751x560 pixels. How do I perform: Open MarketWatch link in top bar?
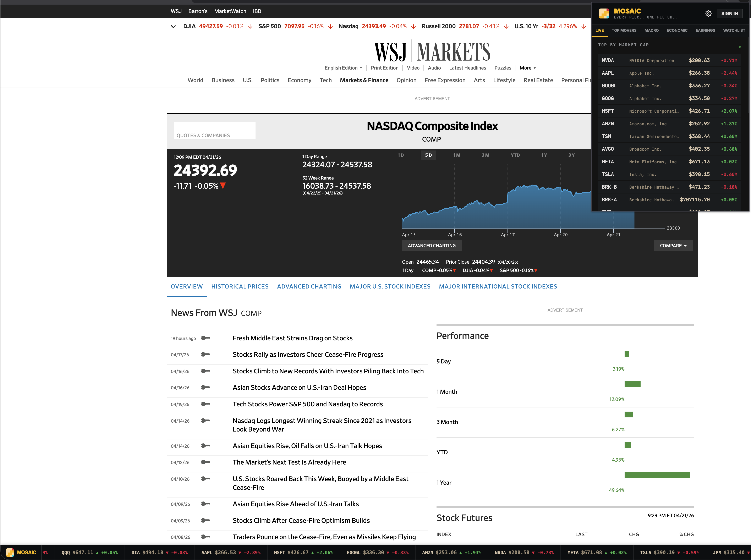pos(230,11)
